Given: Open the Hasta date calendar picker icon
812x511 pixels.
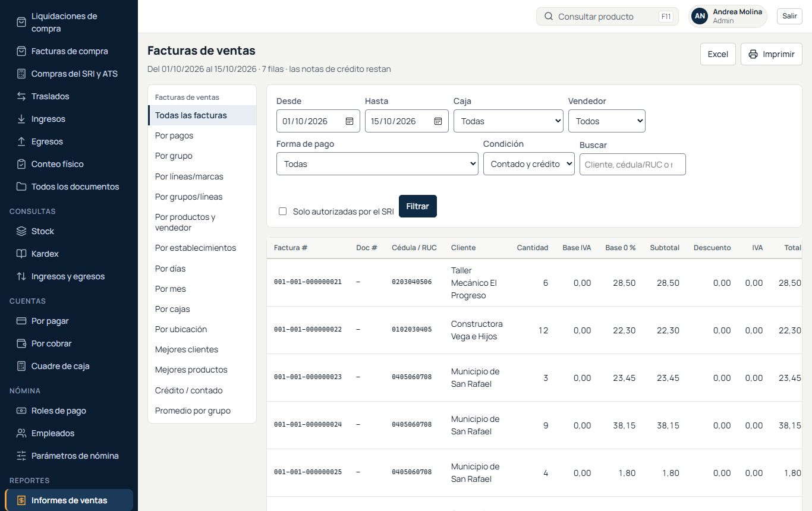Looking at the screenshot, I should point(438,121).
